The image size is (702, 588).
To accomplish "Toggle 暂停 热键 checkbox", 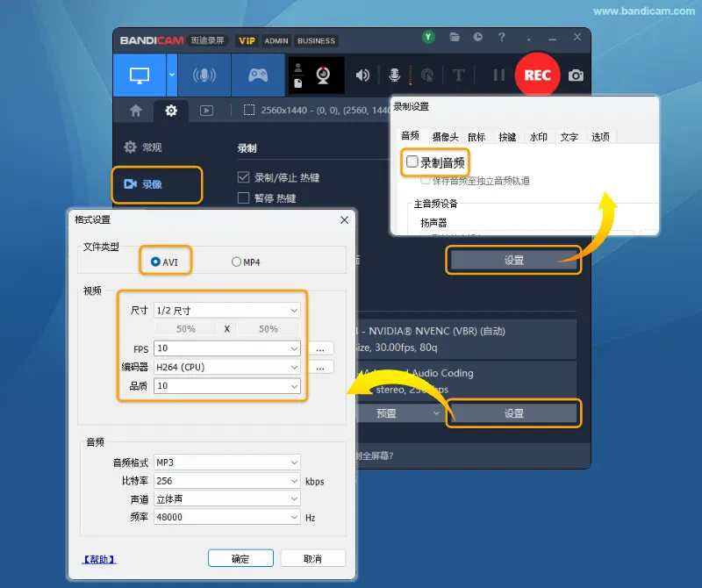I will (x=244, y=198).
